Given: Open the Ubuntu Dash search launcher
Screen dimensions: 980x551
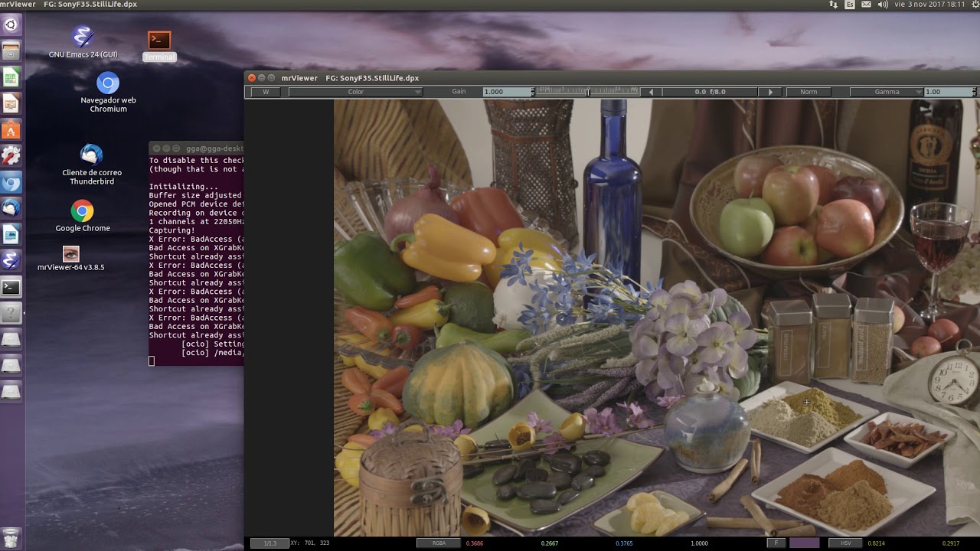Looking at the screenshot, I should 11,24.
